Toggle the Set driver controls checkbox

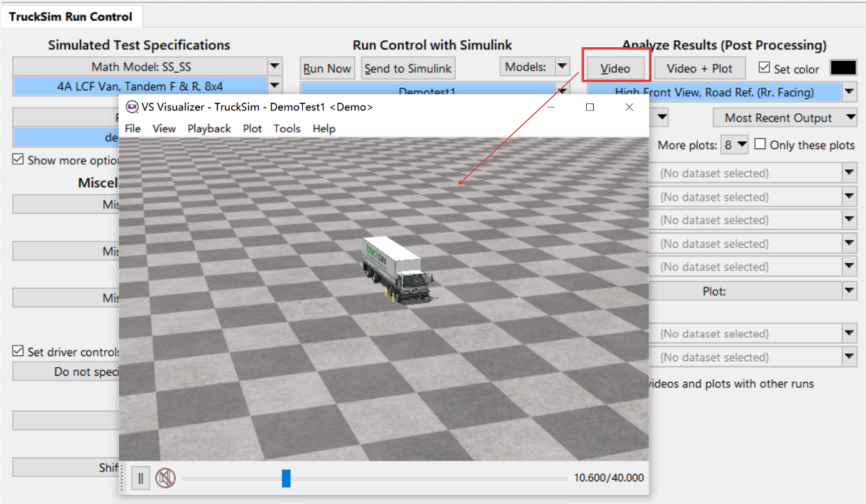point(18,351)
